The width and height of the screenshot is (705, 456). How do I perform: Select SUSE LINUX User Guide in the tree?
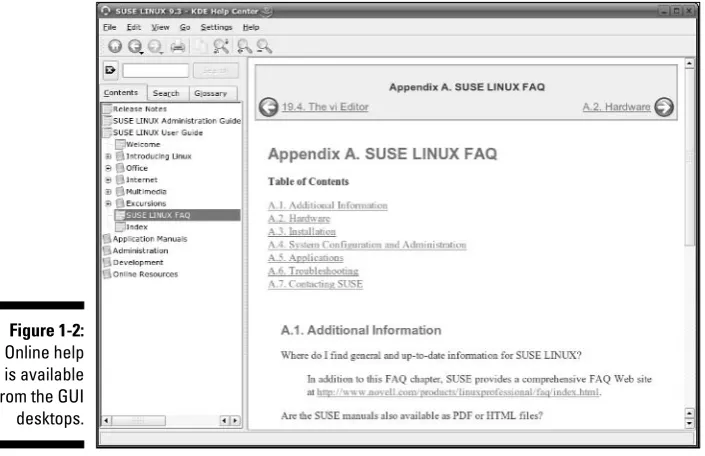point(157,133)
